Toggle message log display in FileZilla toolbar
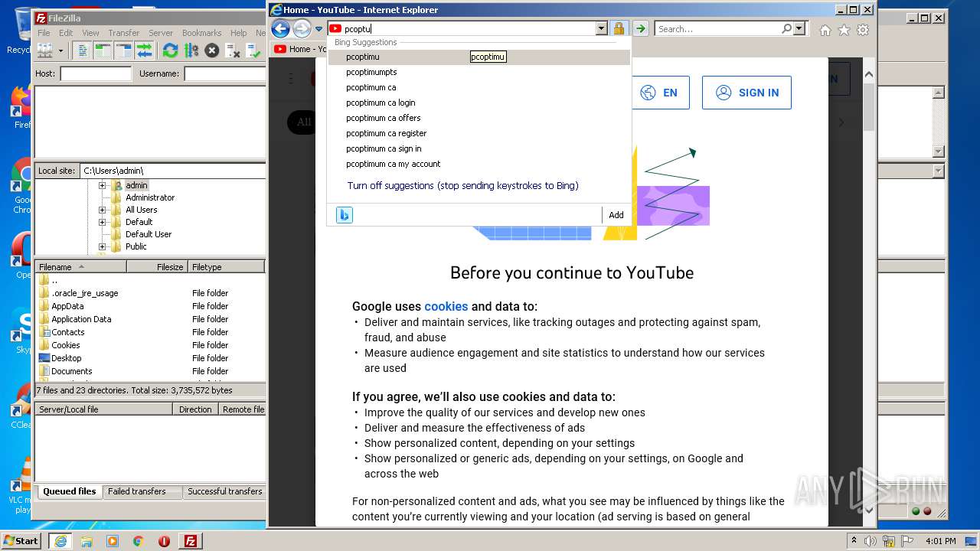Viewport: 980px width, 551px height. pos(83,51)
